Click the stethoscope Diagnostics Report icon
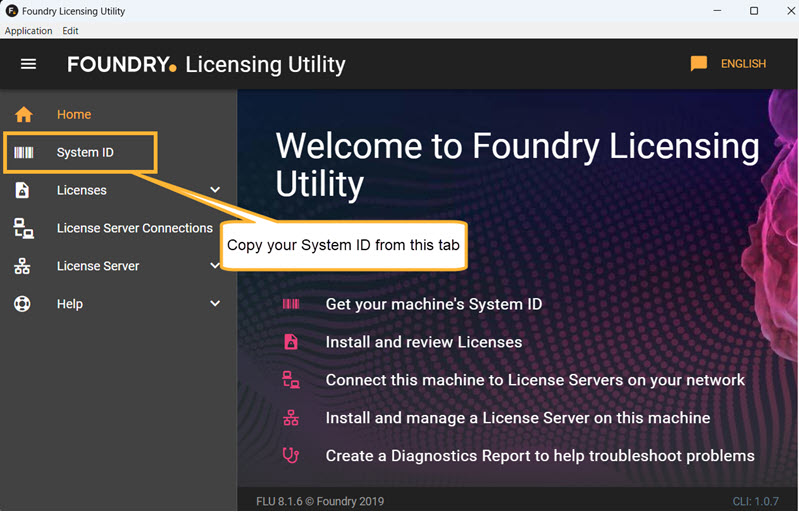Screen dimensions: 799x512 (x=291, y=456)
